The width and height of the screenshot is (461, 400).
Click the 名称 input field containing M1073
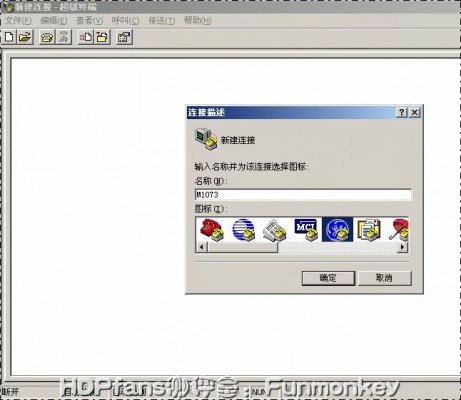click(303, 195)
